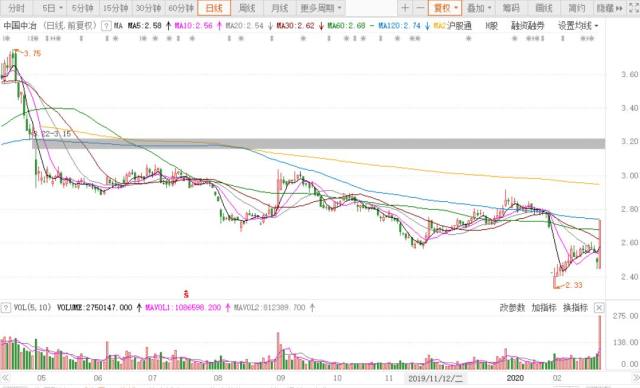The image size is (640, 388).
Task: Click the 2019/11/12/二 date label
Action: [436, 378]
